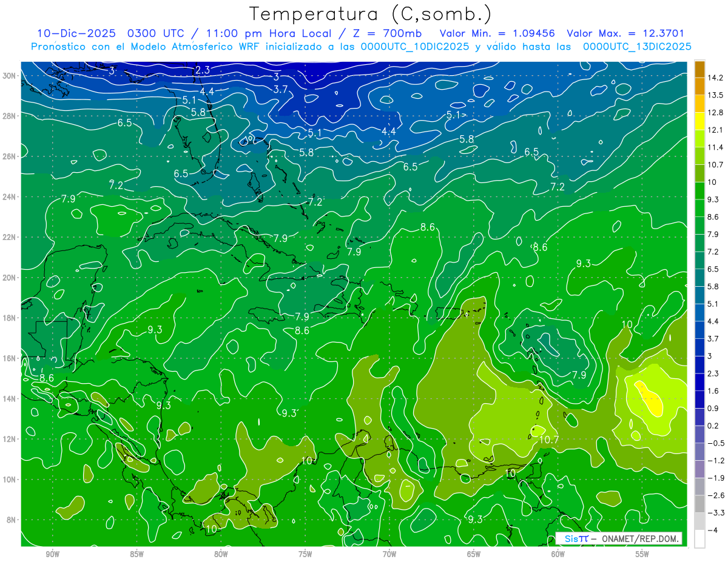
Task: Click the 28N latitude axis label
Action: 10,116
